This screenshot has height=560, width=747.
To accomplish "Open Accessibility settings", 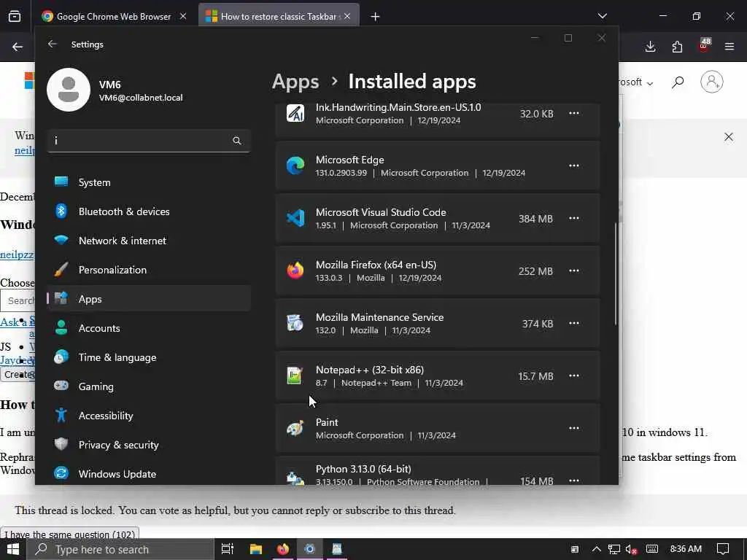I will (x=149, y=416).
